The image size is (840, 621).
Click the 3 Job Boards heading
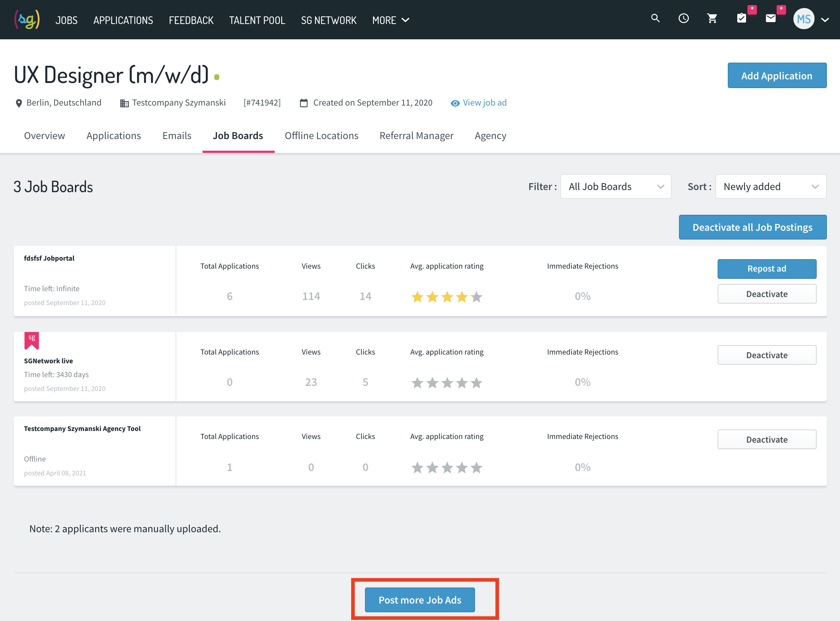tap(53, 187)
